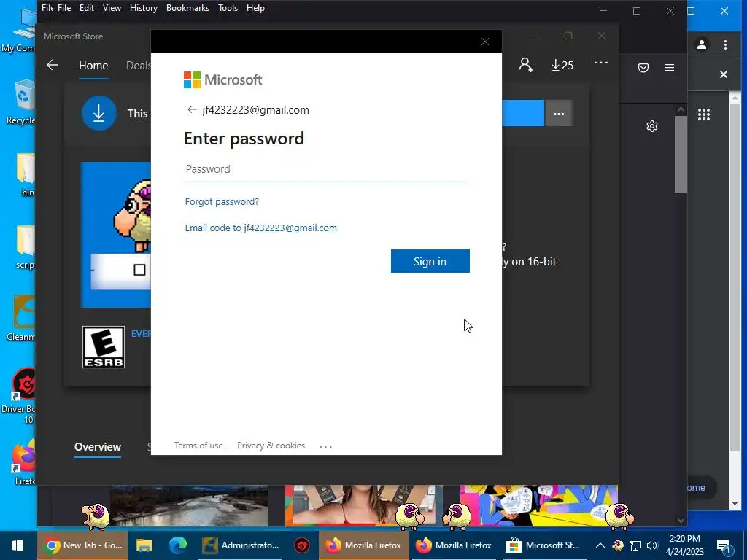Click the gray ellipsis button next to the blue bar
This screenshot has height=560, width=747.
coord(558,113)
